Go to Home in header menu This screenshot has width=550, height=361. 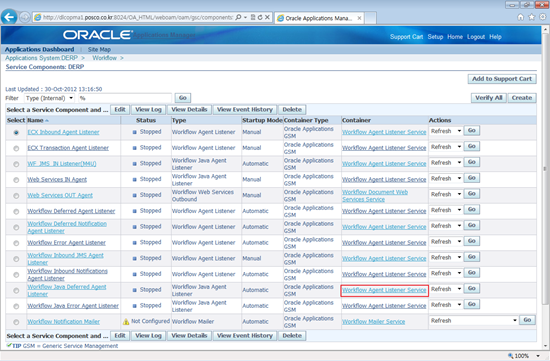pyautogui.click(x=455, y=37)
